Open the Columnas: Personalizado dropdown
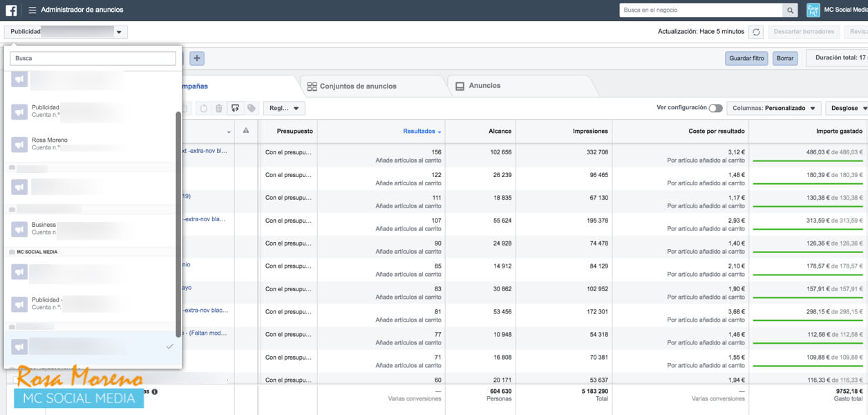Image resolution: width=868 pixels, height=415 pixels. (773, 109)
